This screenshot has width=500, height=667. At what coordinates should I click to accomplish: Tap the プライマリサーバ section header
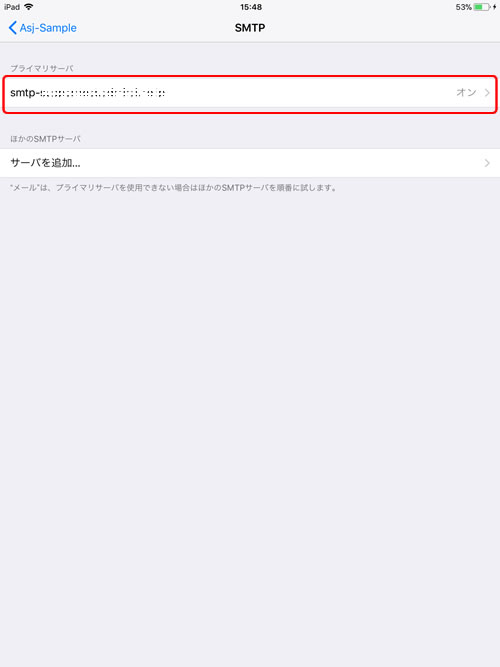coord(42,68)
